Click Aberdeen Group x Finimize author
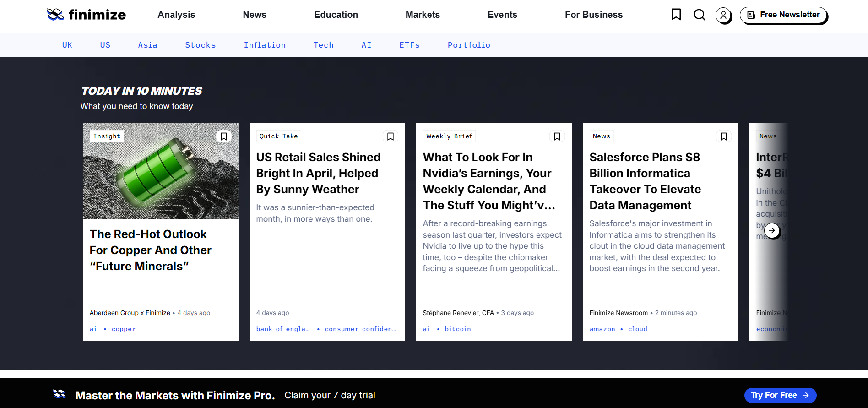Image resolution: width=868 pixels, height=408 pixels. pos(130,313)
